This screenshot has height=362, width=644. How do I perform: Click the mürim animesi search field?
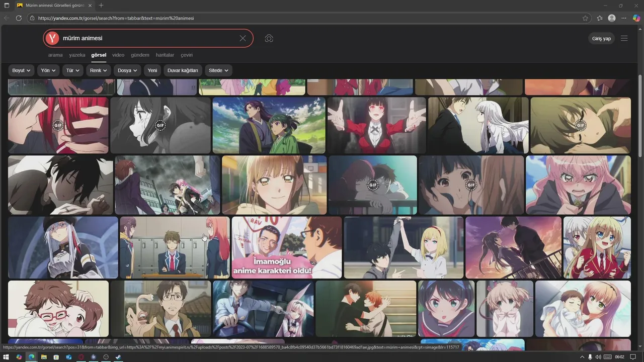148,38
